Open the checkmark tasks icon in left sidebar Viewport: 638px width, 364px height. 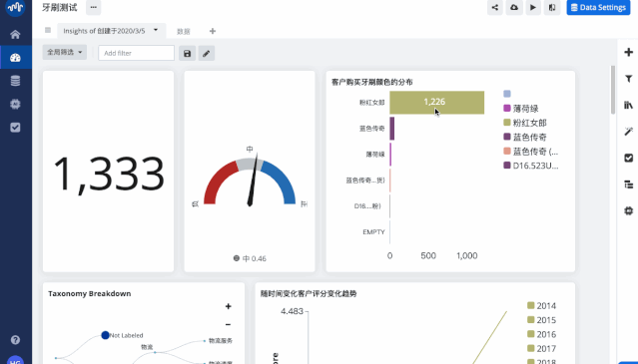(15, 128)
